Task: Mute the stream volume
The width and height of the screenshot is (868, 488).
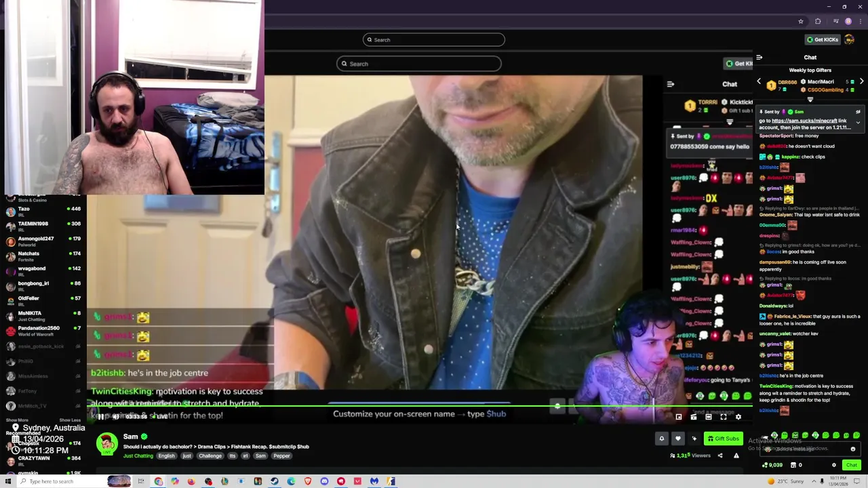Action: [115, 417]
